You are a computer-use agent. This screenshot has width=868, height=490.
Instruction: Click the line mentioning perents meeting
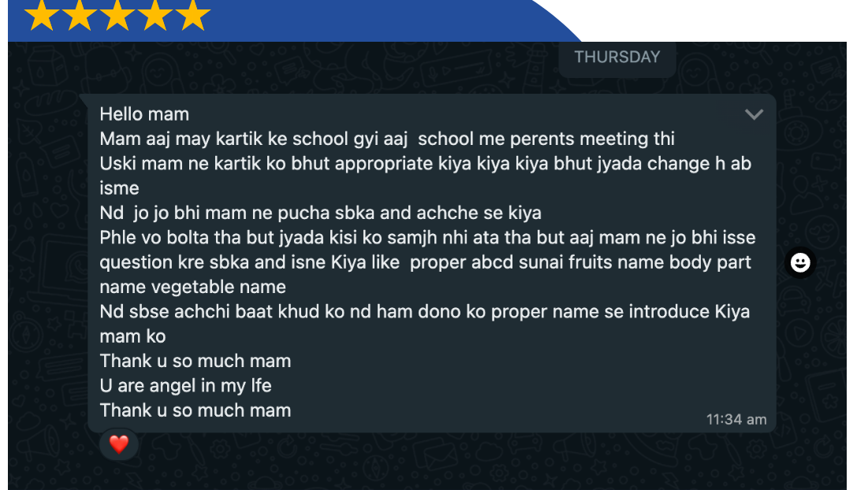click(x=387, y=139)
